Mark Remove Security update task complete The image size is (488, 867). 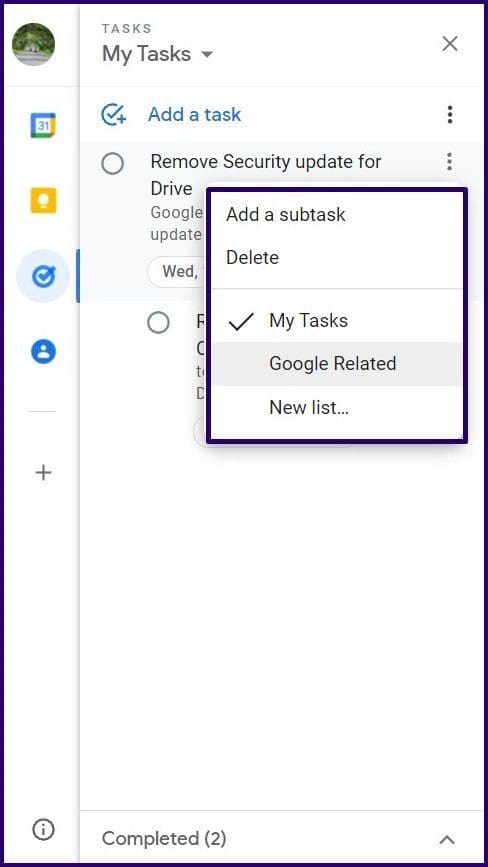tap(113, 164)
